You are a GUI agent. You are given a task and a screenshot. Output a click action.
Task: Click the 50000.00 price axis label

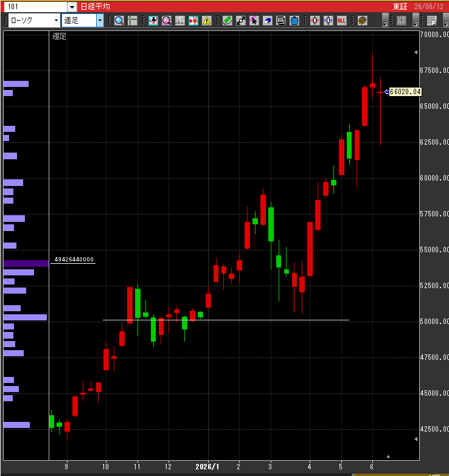click(434, 322)
